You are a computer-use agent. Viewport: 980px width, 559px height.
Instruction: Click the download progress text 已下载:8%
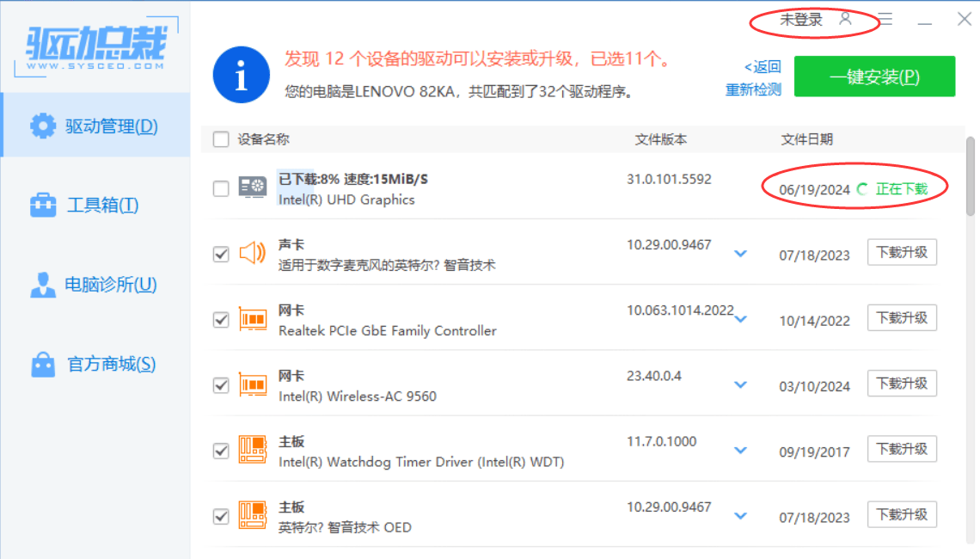point(309,180)
